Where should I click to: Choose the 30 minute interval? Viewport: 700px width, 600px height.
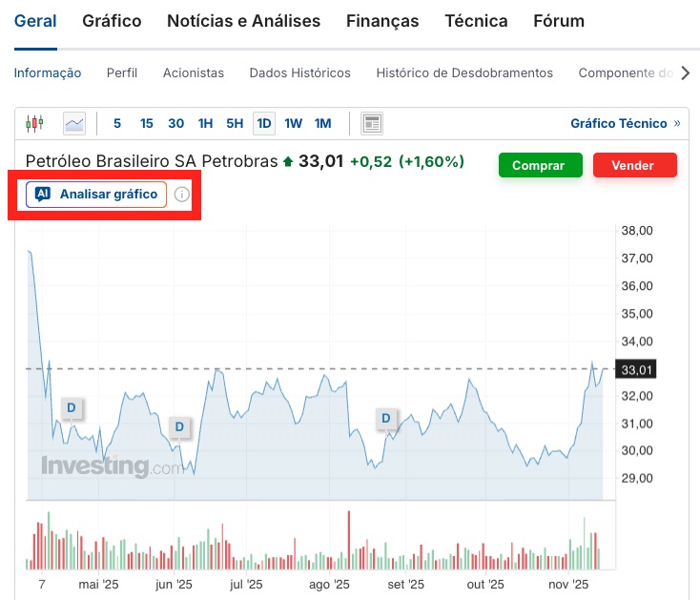coord(175,123)
